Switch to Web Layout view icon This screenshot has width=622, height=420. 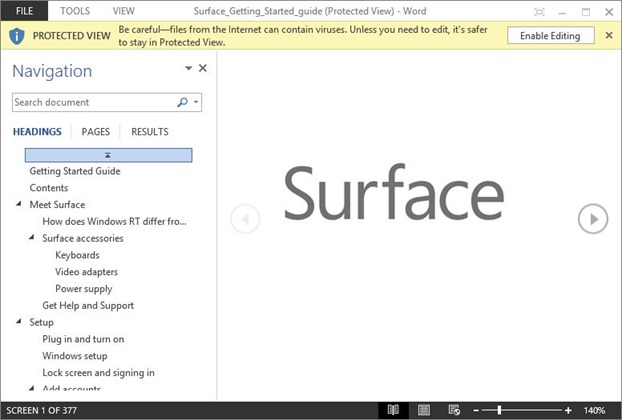(454, 410)
